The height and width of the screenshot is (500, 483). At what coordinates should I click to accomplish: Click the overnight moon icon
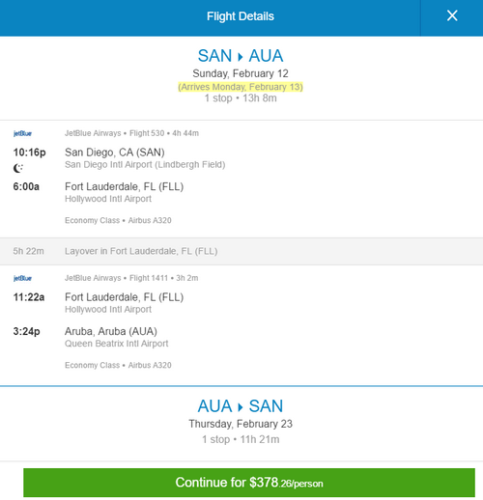[x=18, y=168]
